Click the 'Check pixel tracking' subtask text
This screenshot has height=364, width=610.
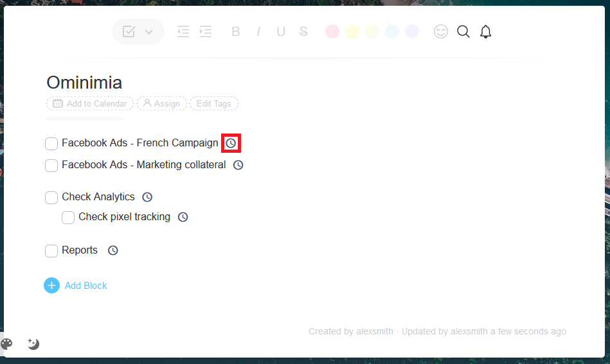coord(125,217)
